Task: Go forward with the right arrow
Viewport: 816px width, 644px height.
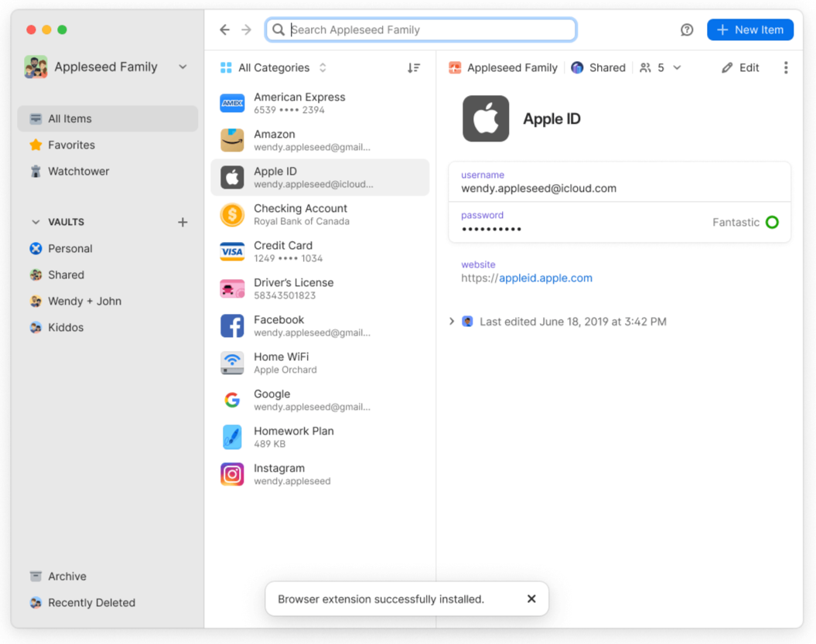Action: point(247,29)
